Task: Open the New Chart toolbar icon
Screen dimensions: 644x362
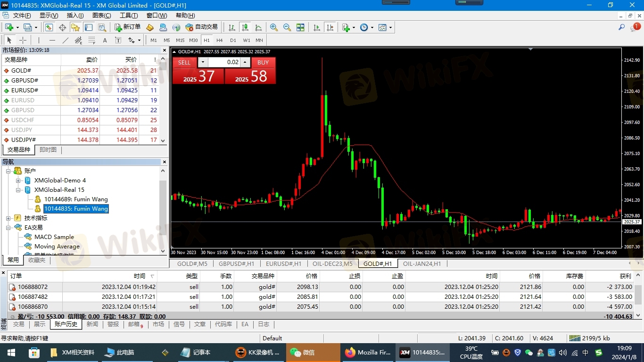Action: point(9,27)
